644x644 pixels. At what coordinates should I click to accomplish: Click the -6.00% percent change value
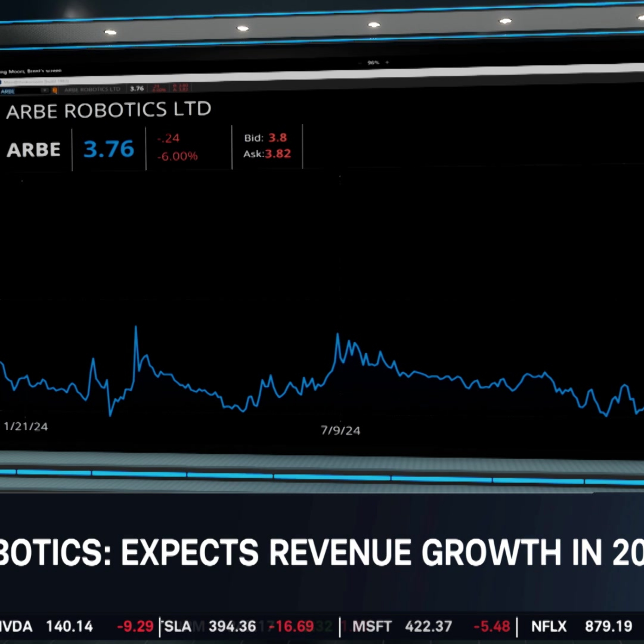pyautogui.click(x=177, y=156)
